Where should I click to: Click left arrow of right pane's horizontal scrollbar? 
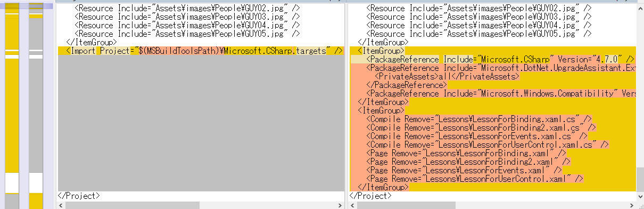pyautogui.click(x=354, y=205)
